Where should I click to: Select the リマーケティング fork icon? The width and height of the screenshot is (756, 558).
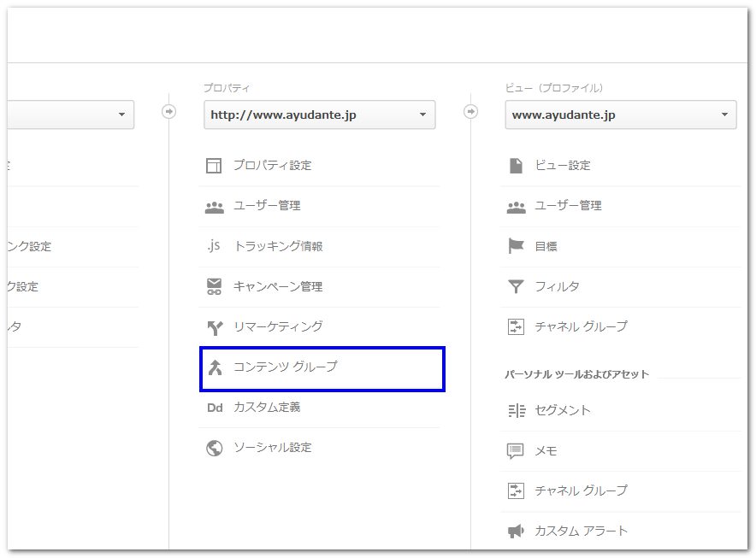214,327
